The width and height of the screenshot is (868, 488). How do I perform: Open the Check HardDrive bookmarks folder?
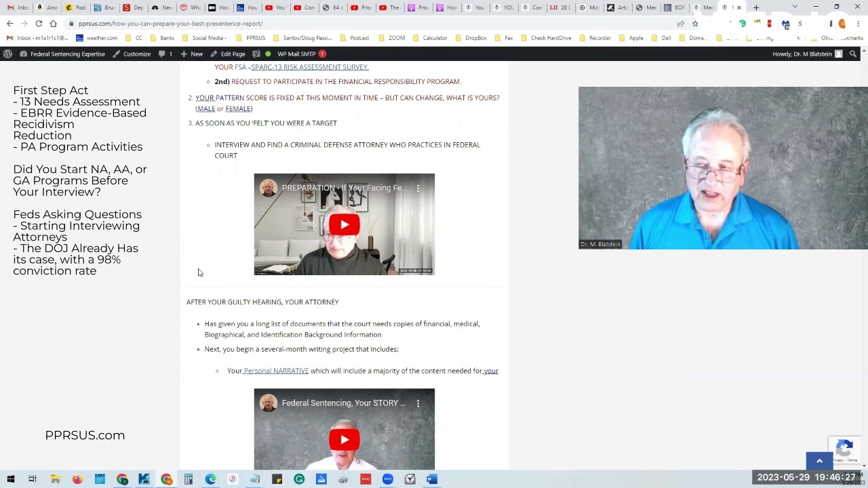point(547,38)
